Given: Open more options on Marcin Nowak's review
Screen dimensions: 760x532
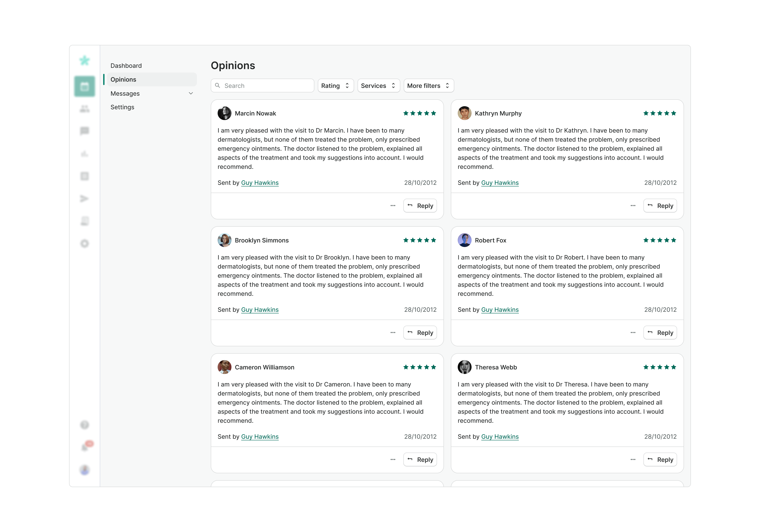Looking at the screenshot, I should [x=393, y=206].
